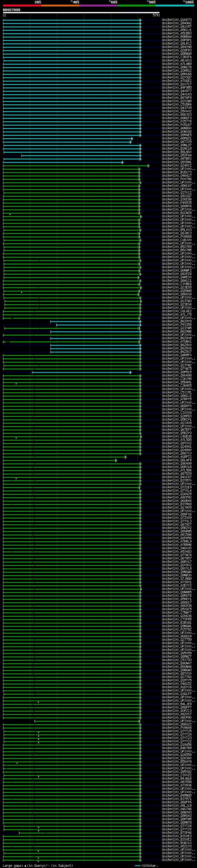Click the query end position 579
Viewport: 197px width, 868px height.
155,15
